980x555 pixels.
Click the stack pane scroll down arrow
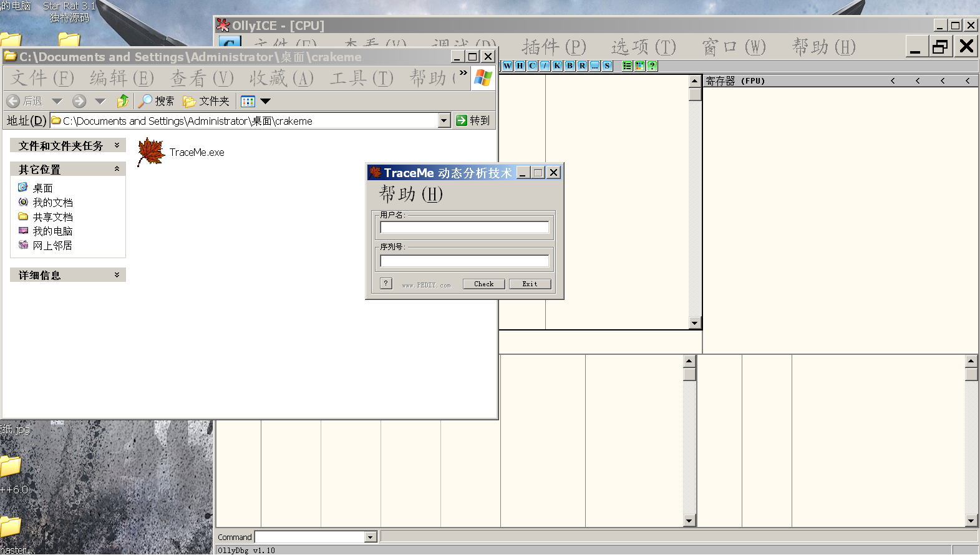[971, 521]
